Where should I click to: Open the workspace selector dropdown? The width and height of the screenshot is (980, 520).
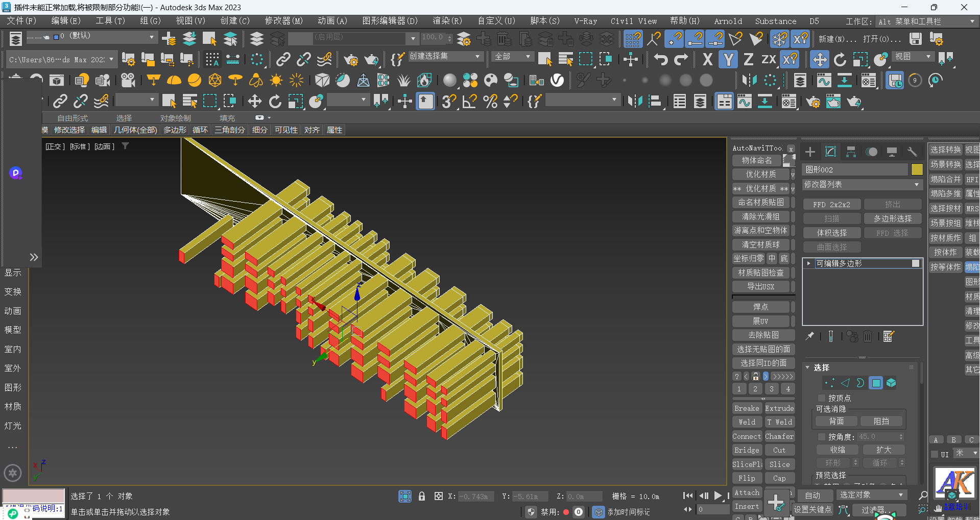coord(926,21)
